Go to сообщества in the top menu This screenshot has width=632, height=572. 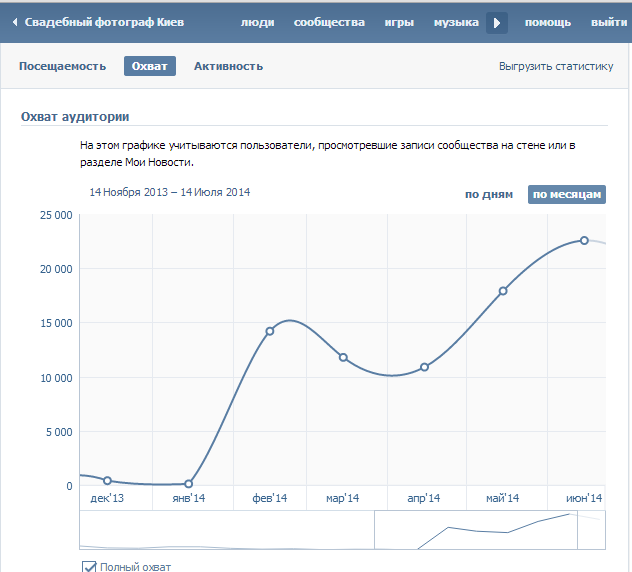pyautogui.click(x=331, y=22)
